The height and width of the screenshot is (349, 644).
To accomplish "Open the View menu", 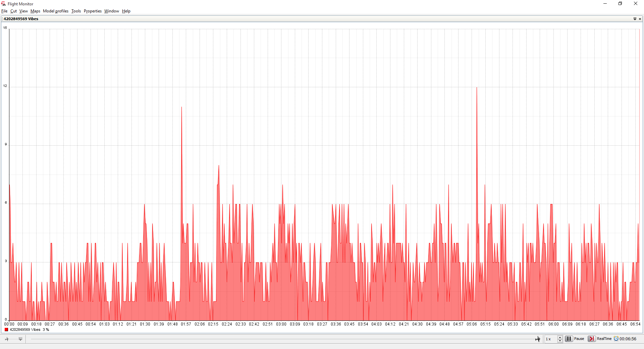I will coord(23,11).
